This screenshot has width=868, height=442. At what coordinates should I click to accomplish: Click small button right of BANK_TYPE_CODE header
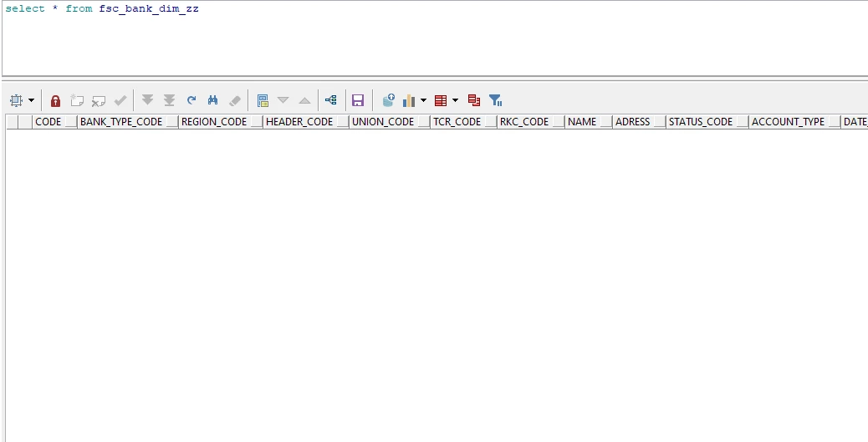click(172, 122)
